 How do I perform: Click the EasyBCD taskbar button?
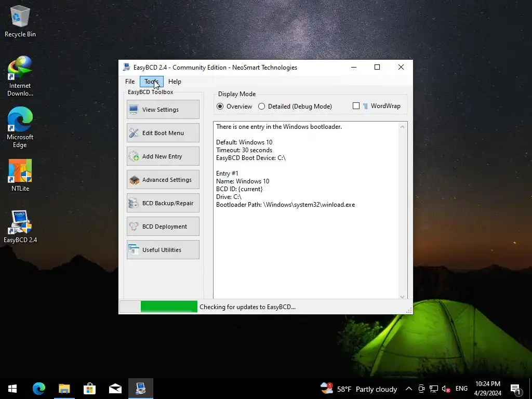coord(140,389)
